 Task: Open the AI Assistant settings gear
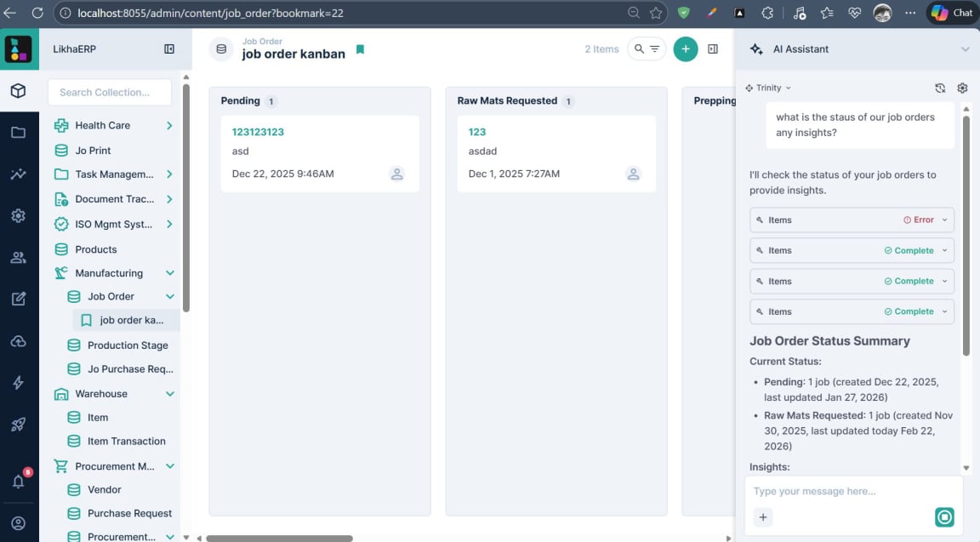point(962,88)
